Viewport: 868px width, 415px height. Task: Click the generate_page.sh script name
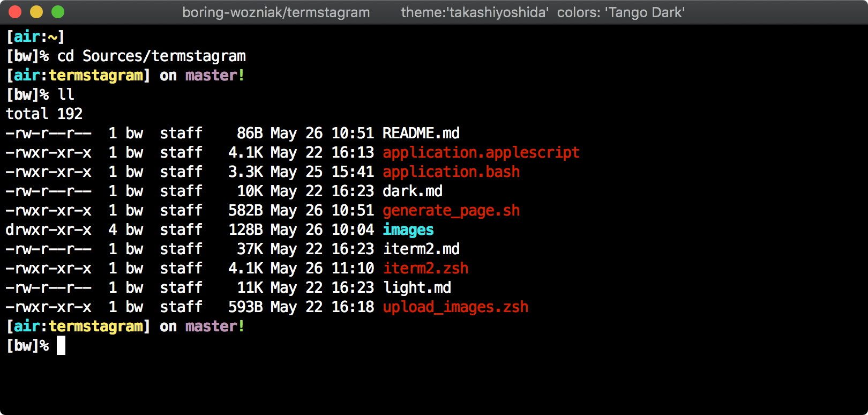click(x=451, y=210)
